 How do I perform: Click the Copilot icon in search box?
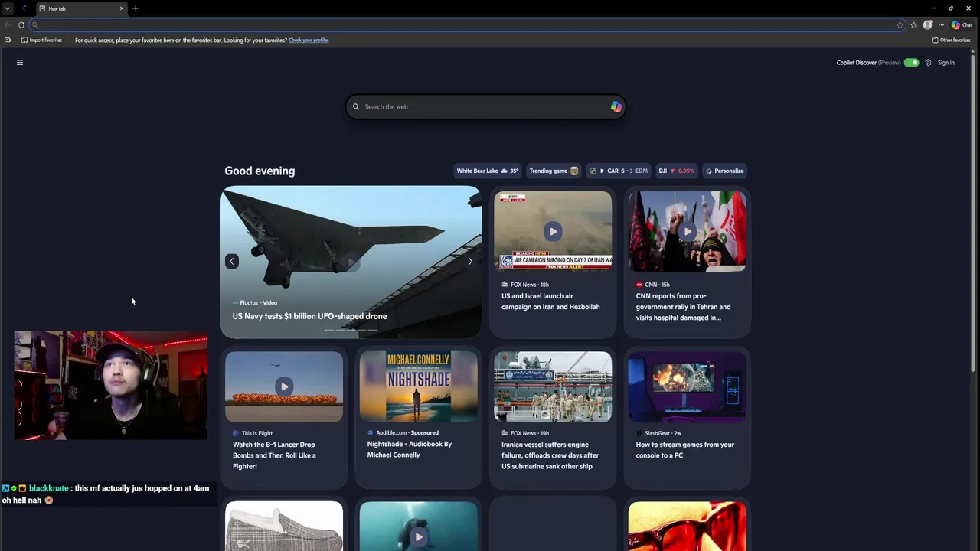coord(616,107)
